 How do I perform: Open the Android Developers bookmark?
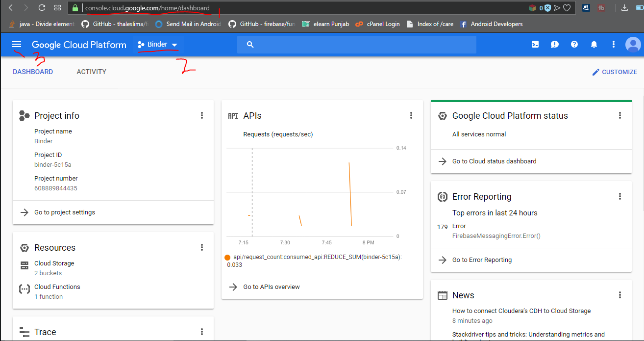tap(496, 24)
